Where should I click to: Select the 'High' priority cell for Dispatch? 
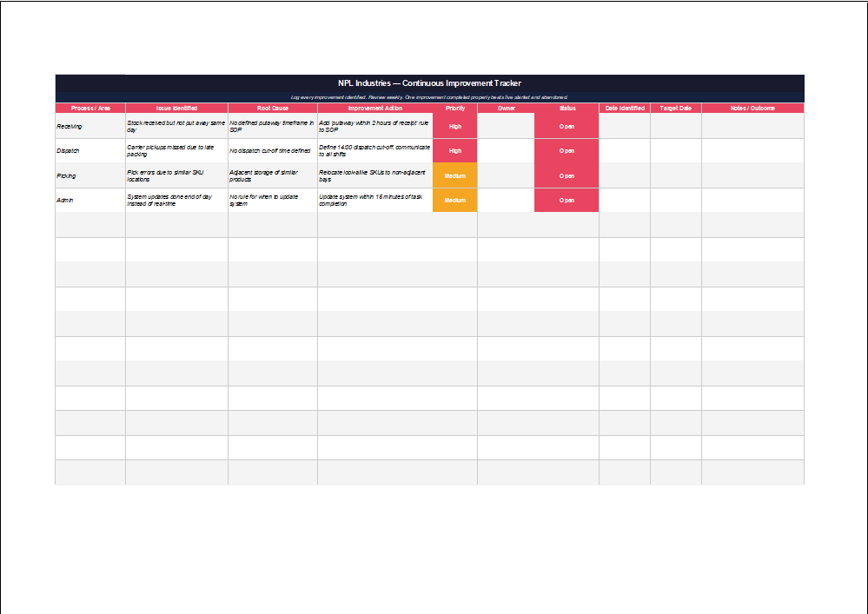455,151
